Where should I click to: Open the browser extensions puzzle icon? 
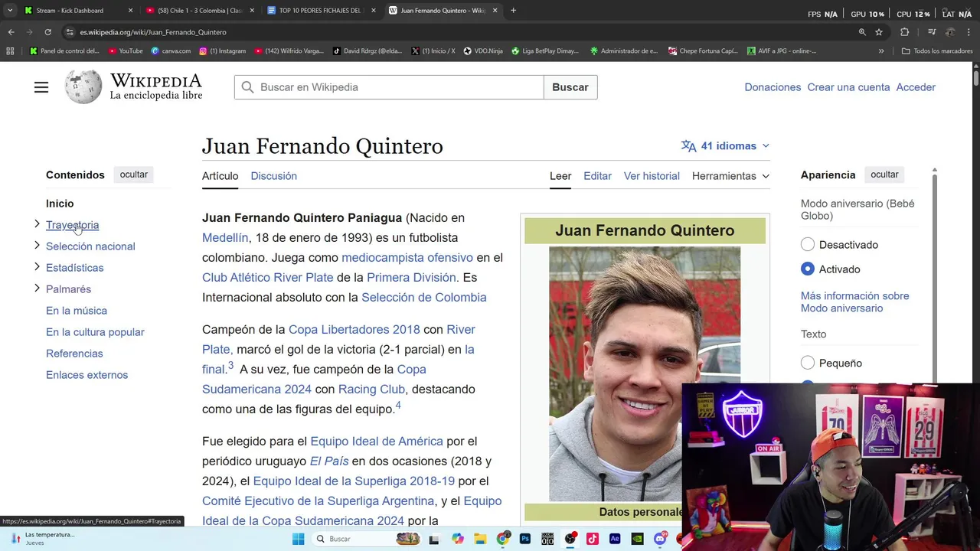(905, 32)
